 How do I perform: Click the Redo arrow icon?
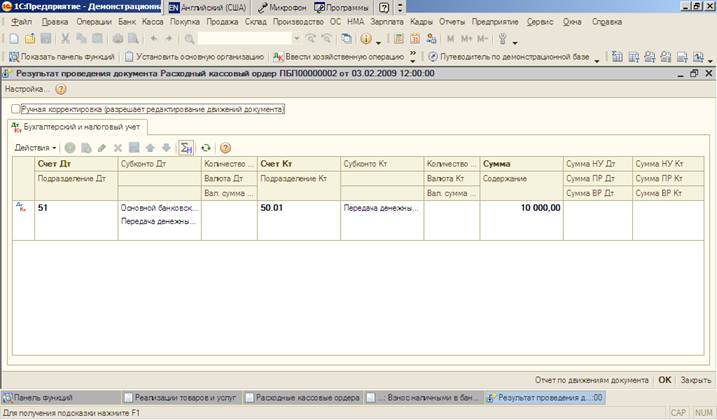(x=169, y=39)
